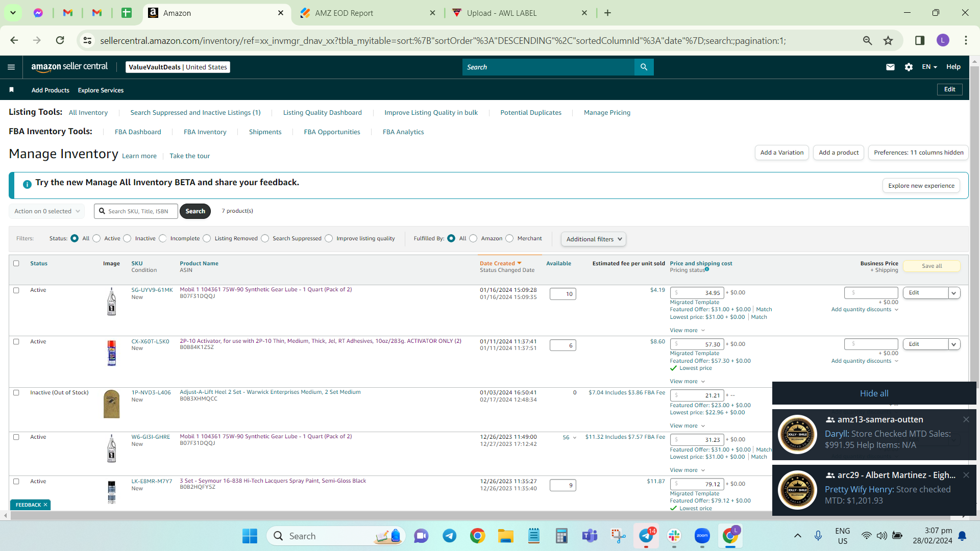
Task: Select Fulfilled By Amazon radio button
Action: 473,238
